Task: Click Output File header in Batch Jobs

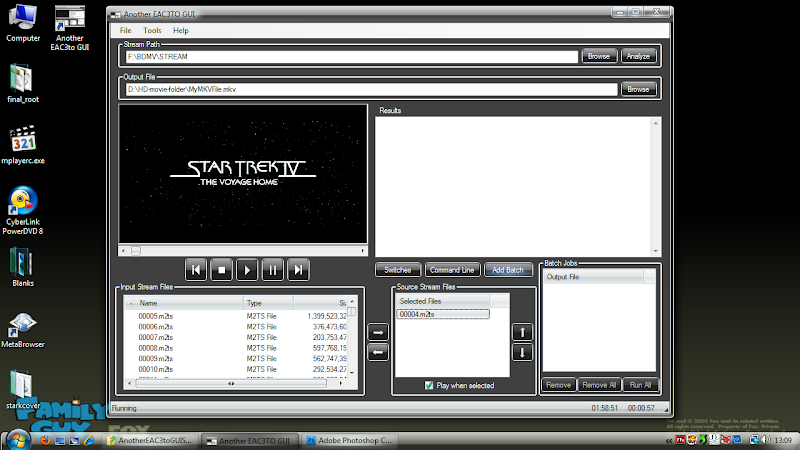Action: (593, 277)
